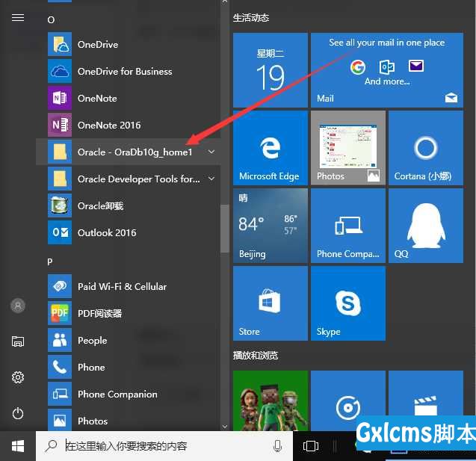The image size is (476, 461).
Task: Launch OneDrive for Business
Action: point(128,71)
